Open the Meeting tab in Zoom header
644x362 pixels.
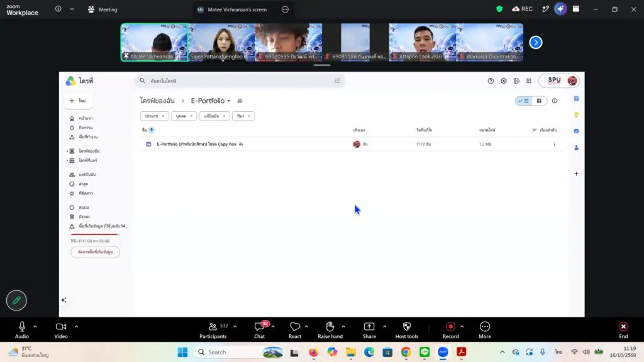pos(103,9)
